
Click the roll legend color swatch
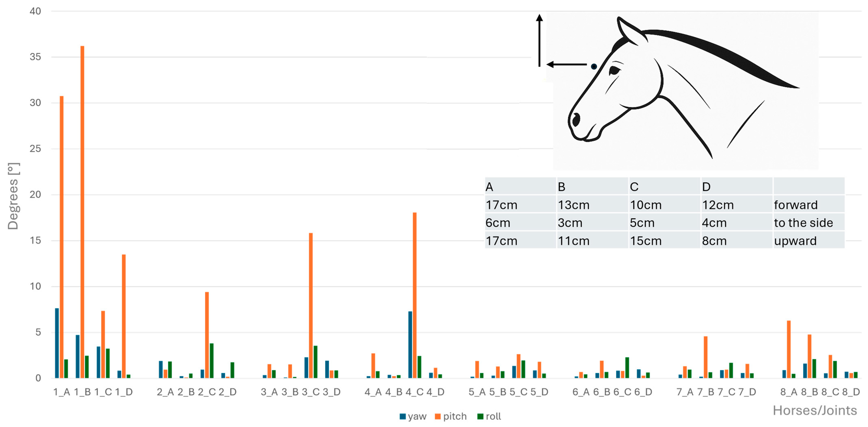pos(480,416)
